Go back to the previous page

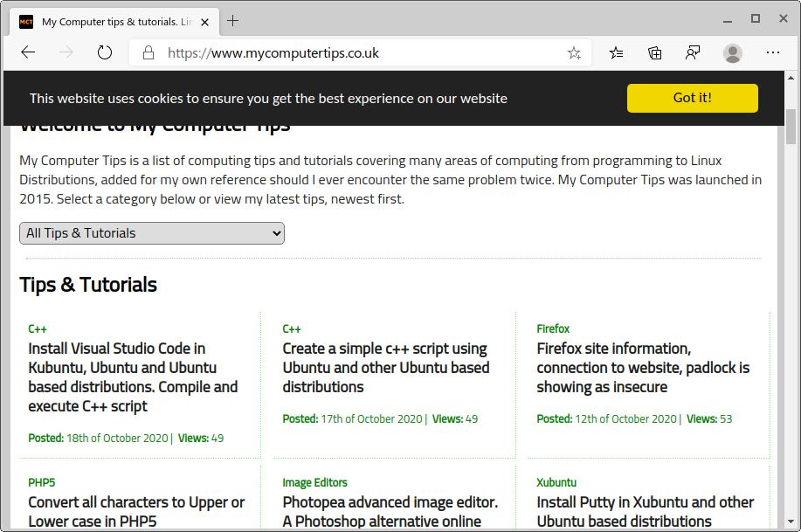click(28, 52)
